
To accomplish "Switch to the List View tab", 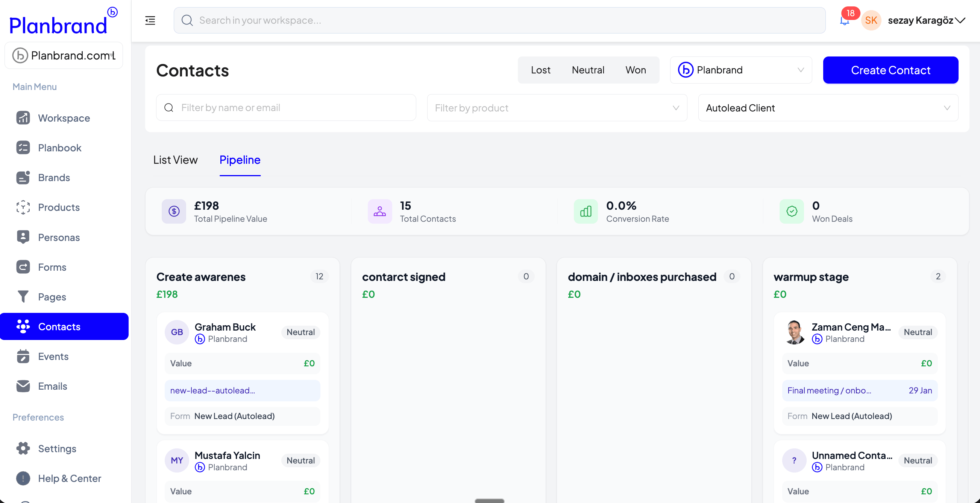I will (x=175, y=160).
